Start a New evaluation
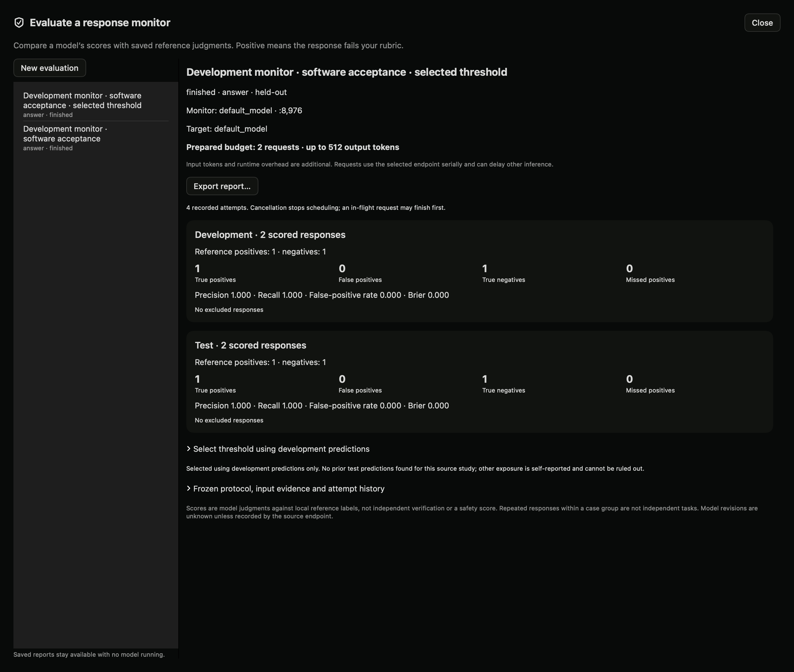 [x=49, y=68]
